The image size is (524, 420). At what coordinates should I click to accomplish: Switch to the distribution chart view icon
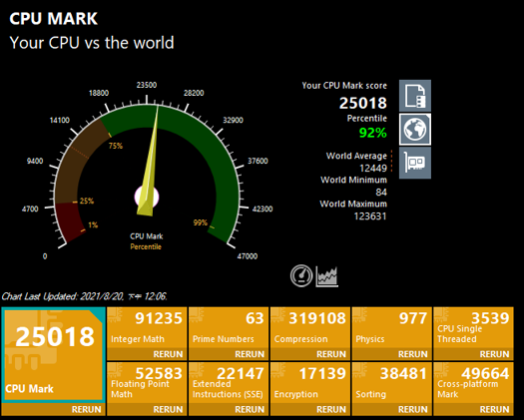pos(327,276)
